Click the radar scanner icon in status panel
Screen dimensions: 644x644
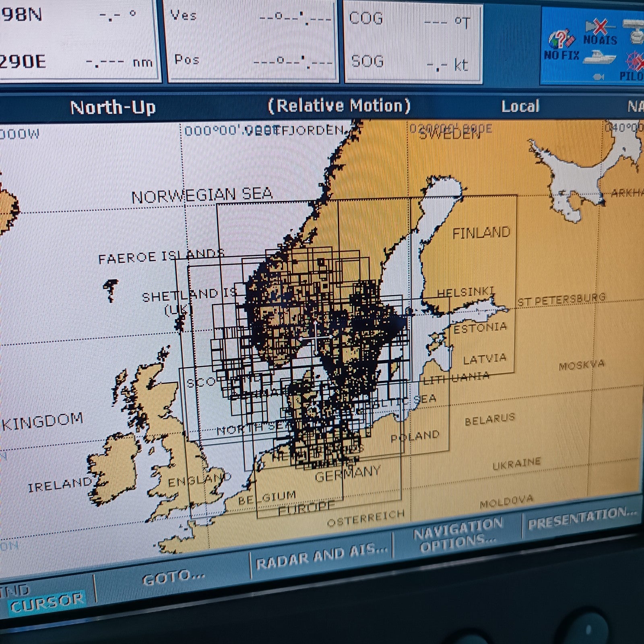pos(634,31)
